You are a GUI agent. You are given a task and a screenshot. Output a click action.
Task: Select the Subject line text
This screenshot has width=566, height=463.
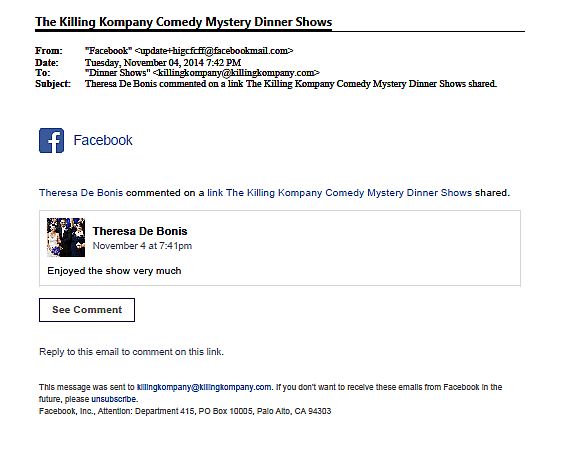291,84
